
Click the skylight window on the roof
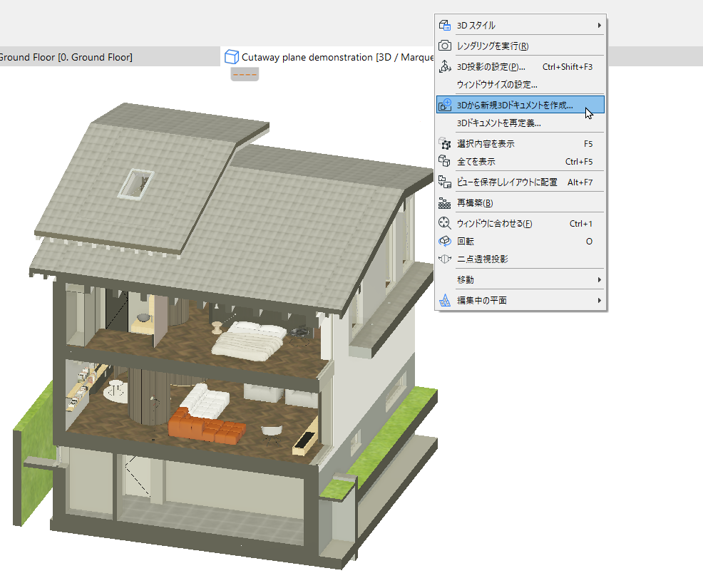tap(136, 184)
